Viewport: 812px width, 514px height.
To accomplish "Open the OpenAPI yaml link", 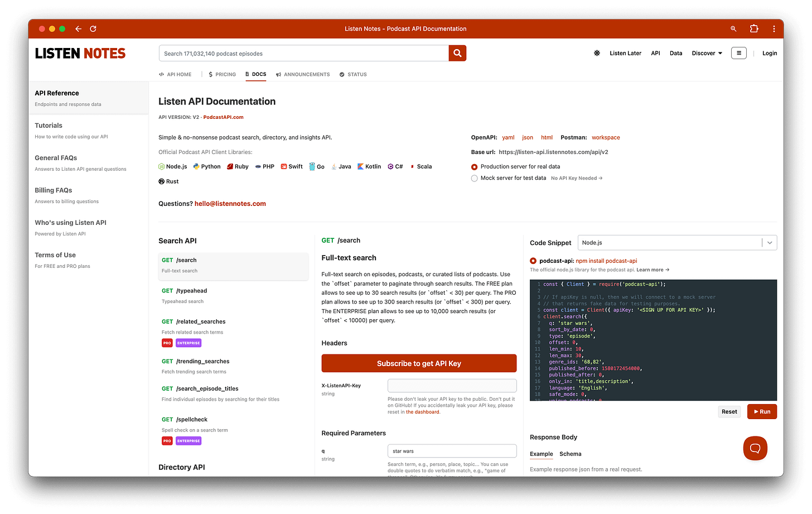I will pyautogui.click(x=508, y=137).
